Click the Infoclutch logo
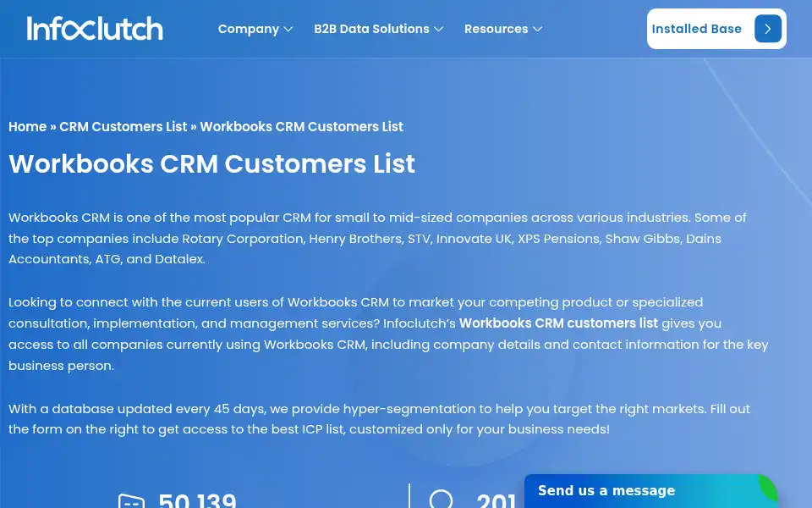 click(95, 29)
